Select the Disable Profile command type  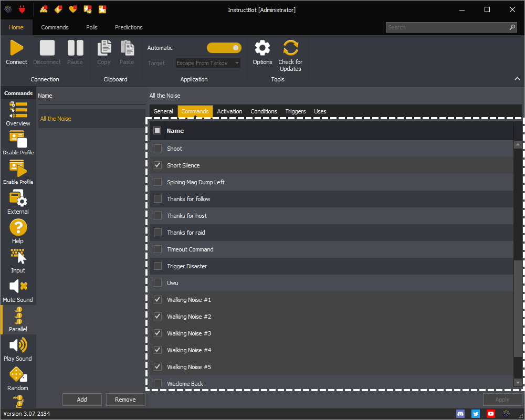point(18,143)
